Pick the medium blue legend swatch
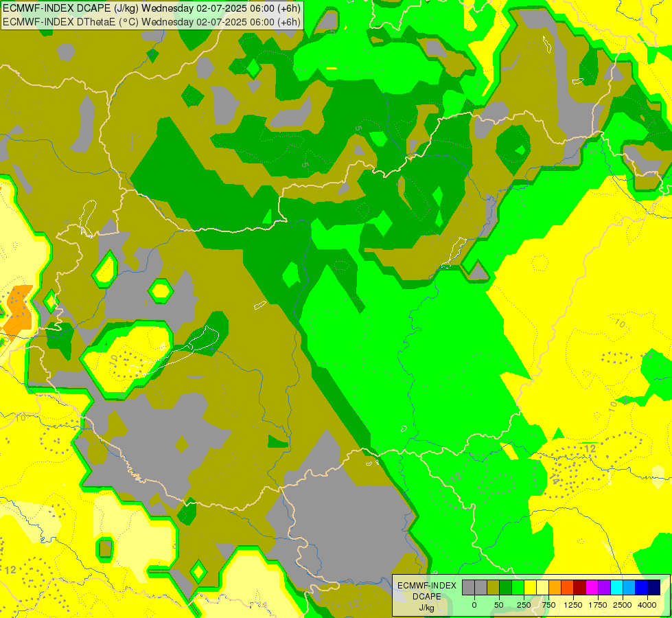This screenshot has width=672, height=618. click(642, 588)
